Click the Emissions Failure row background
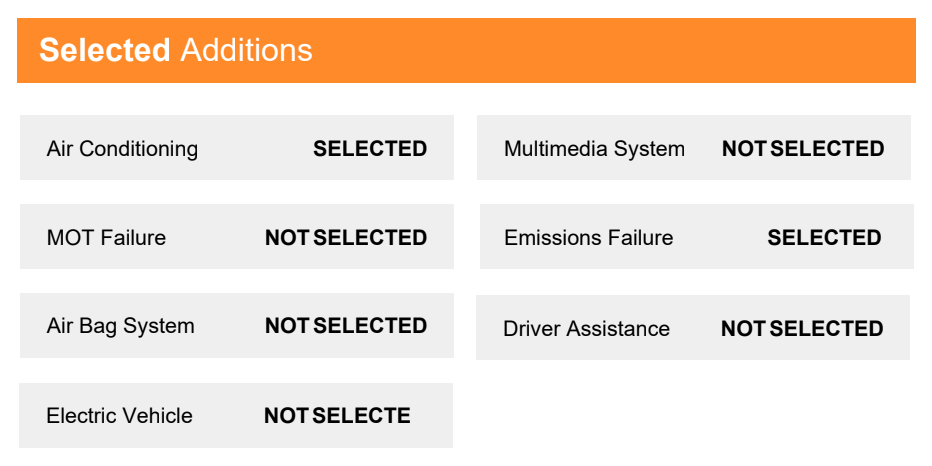Viewport: 932px width, 466px height. pyautogui.click(x=697, y=237)
